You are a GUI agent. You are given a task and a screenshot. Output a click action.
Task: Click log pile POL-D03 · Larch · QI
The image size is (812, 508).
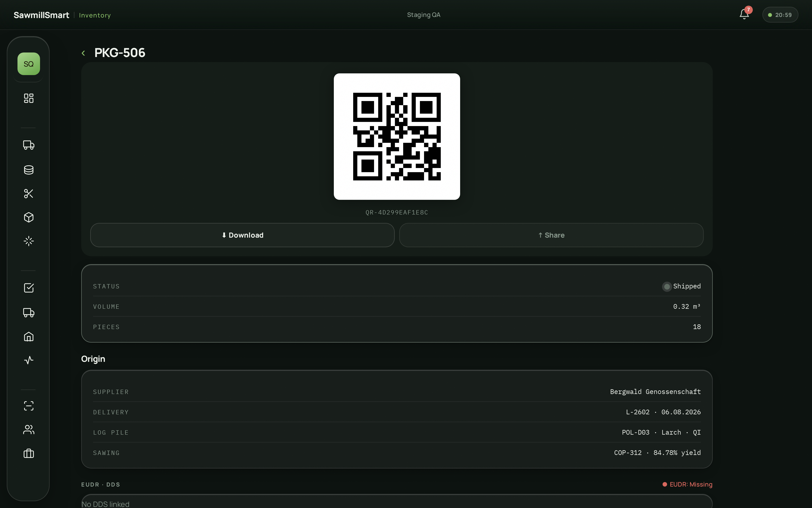click(x=661, y=432)
